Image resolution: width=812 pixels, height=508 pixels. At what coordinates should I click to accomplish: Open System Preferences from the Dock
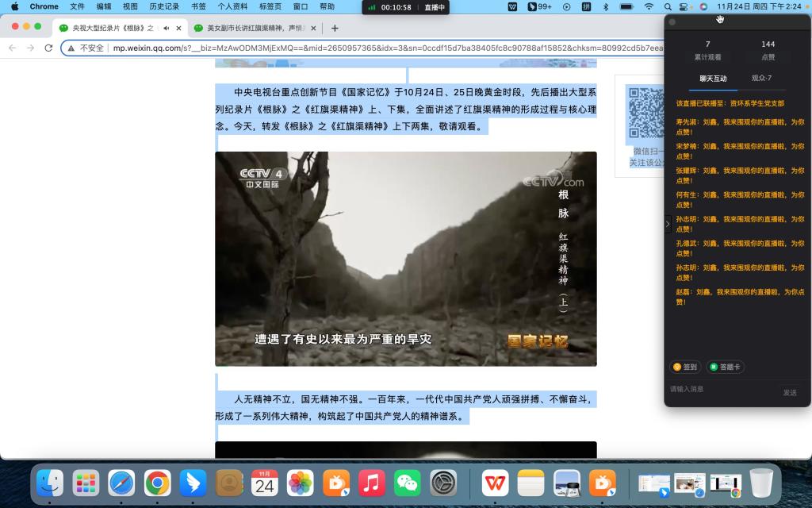pos(443,483)
